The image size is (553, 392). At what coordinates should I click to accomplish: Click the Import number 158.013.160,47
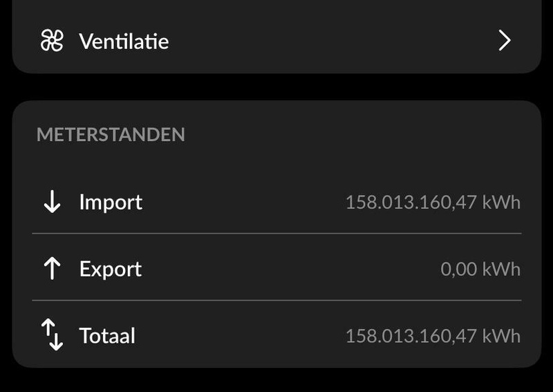coord(404,203)
